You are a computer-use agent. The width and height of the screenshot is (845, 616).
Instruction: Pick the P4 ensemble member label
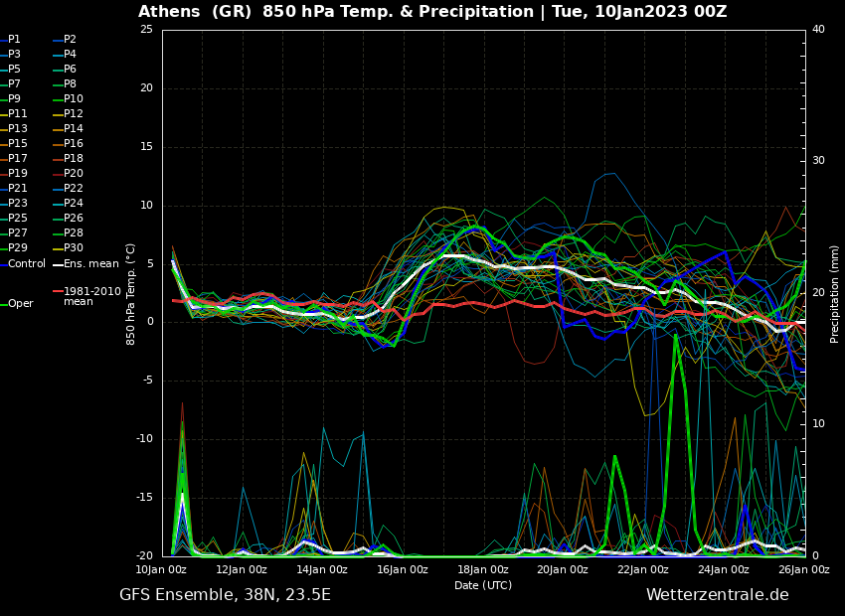65,55
